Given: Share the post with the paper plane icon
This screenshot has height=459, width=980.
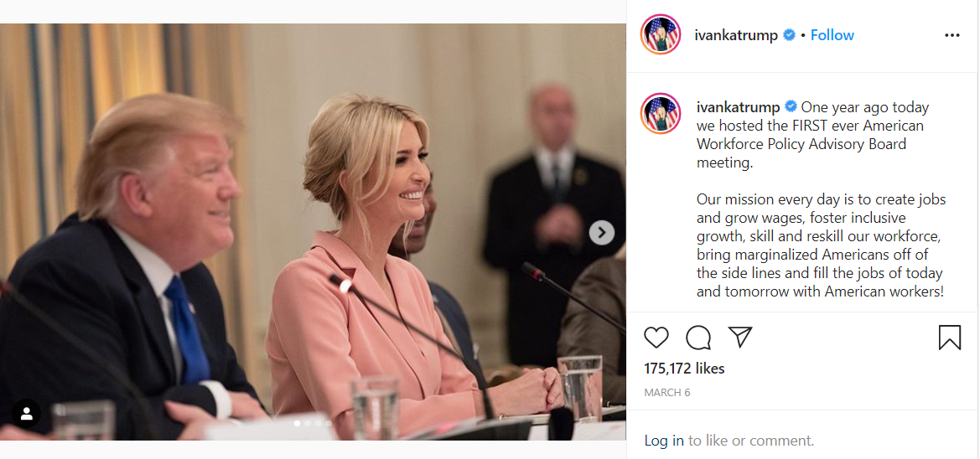Looking at the screenshot, I should 740,338.
